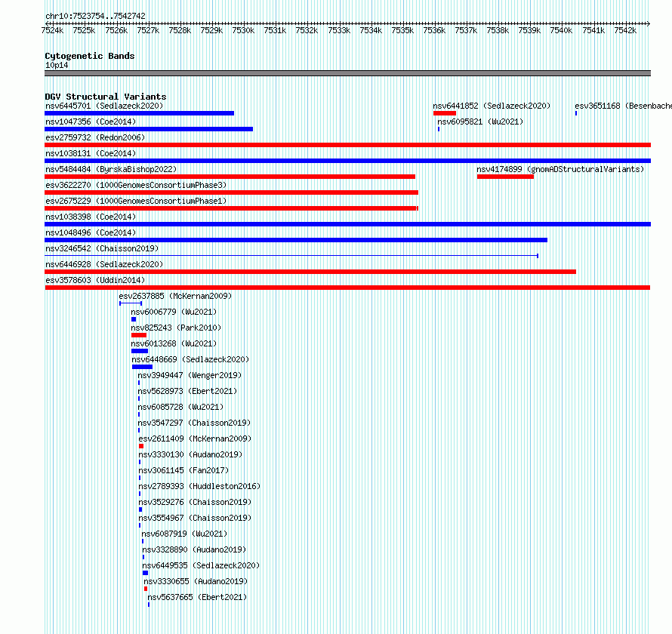Click esv3578603 (Uddin2014) label
The height and width of the screenshot is (634, 672).
[x=95, y=280]
